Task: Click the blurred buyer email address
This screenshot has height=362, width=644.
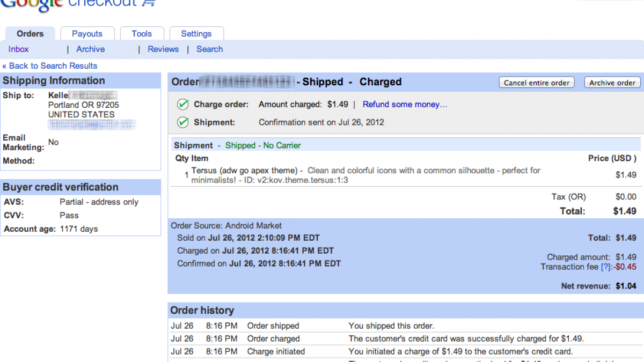Action: 91,125
